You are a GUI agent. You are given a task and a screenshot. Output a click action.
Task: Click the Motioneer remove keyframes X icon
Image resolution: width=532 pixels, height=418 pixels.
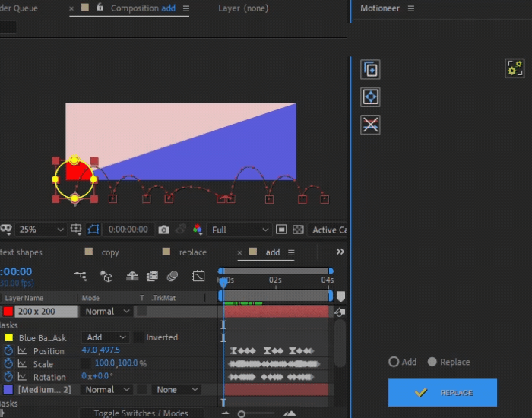[x=370, y=125]
